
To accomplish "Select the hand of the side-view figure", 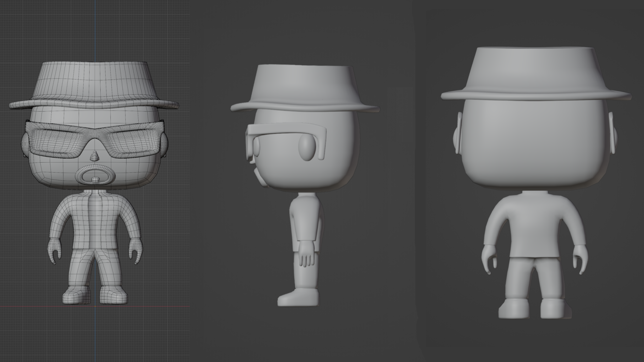I will point(306,254).
